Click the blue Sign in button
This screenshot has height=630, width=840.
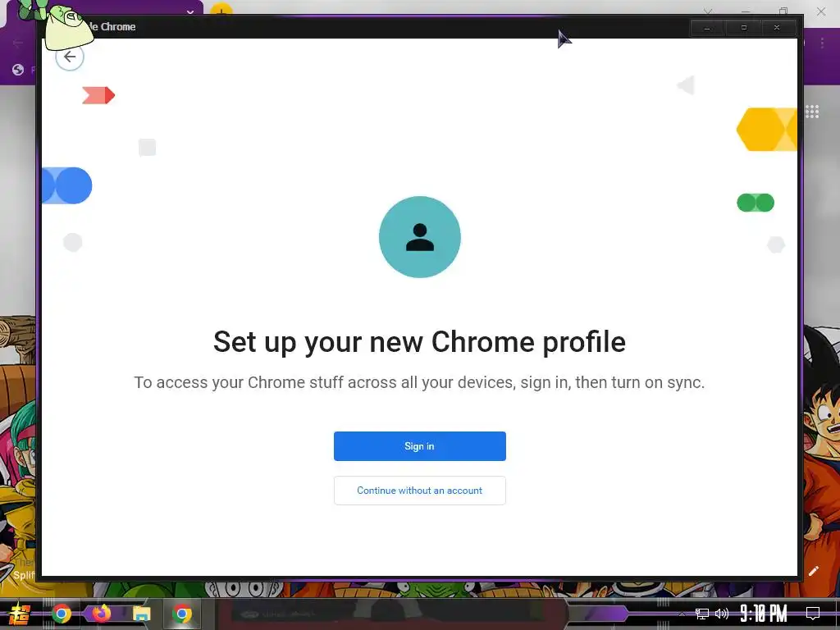point(419,445)
